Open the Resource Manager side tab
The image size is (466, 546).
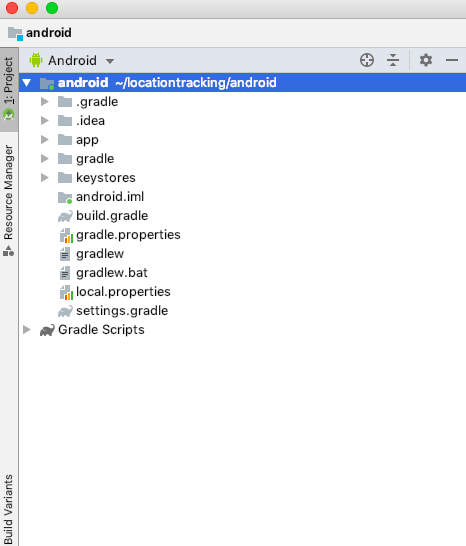9,201
